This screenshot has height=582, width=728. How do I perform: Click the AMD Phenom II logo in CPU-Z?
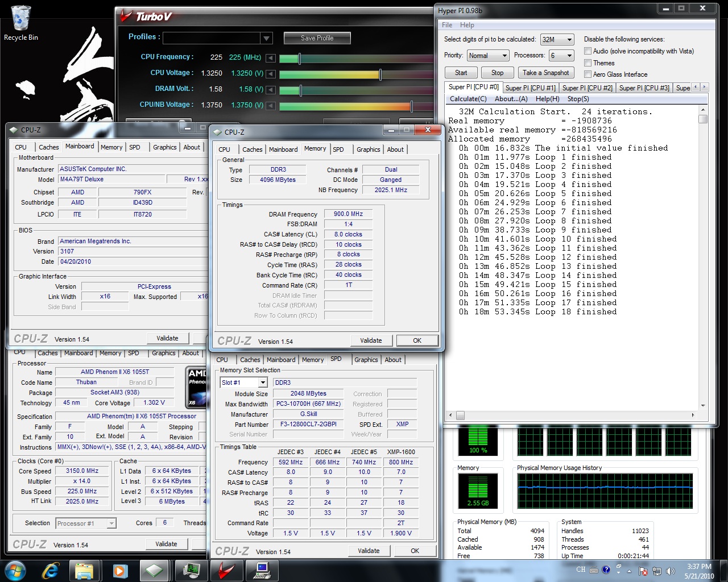tap(196, 386)
